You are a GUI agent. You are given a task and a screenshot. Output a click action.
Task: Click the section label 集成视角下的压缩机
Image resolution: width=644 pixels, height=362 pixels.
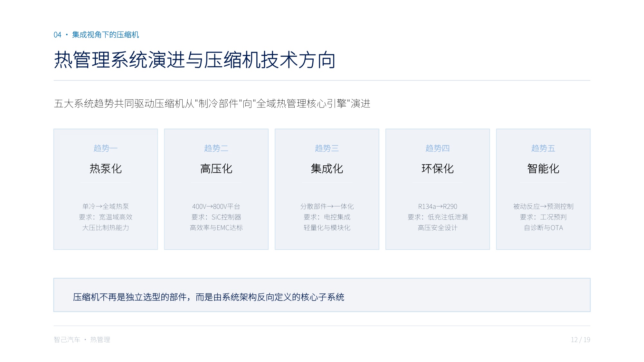(106, 35)
